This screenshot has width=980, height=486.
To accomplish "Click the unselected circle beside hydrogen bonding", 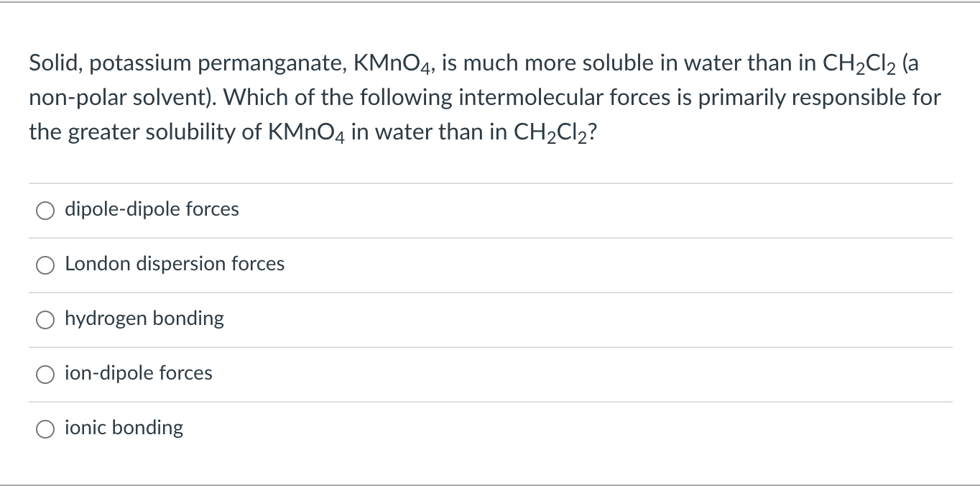I will click(45, 319).
